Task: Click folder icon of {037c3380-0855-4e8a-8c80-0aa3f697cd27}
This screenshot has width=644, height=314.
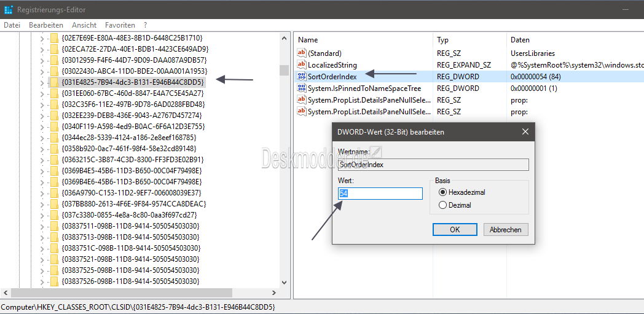Action: coord(54,214)
